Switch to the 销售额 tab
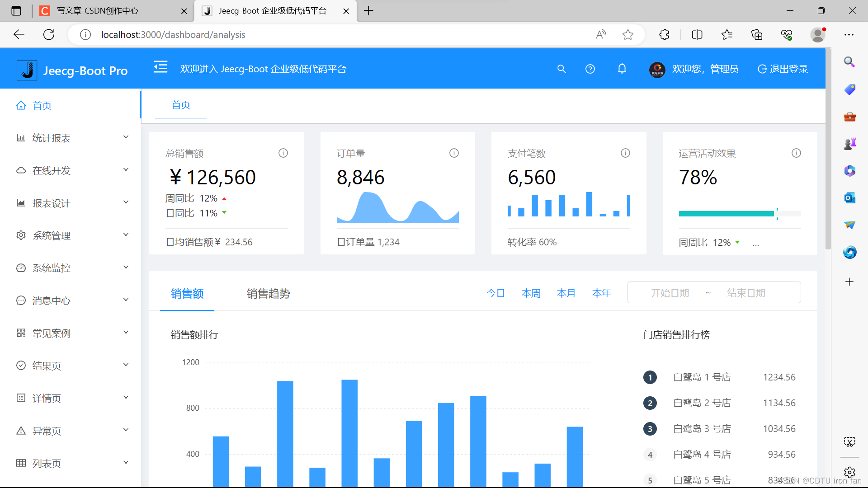Image resolution: width=868 pixels, height=488 pixels. pos(187,294)
